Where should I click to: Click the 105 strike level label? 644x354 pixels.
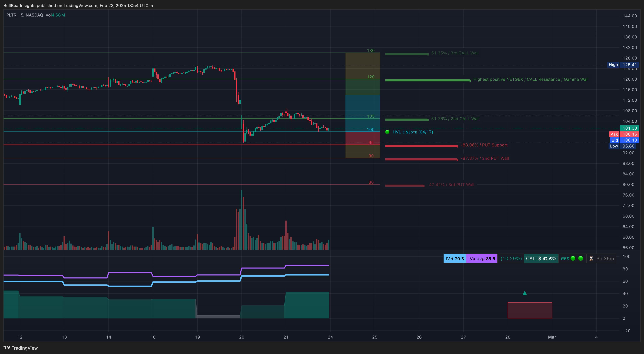371,116
